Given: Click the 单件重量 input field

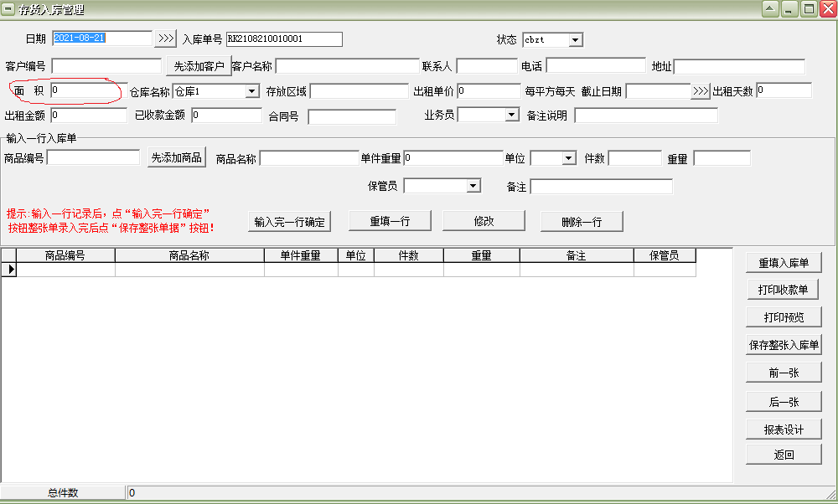Looking at the screenshot, I should (x=453, y=158).
